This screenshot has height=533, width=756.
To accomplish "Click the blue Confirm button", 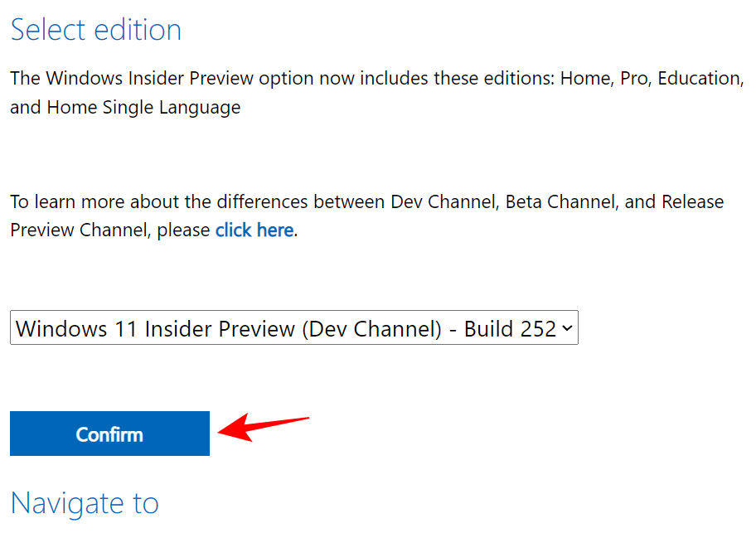I will click(109, 434).
